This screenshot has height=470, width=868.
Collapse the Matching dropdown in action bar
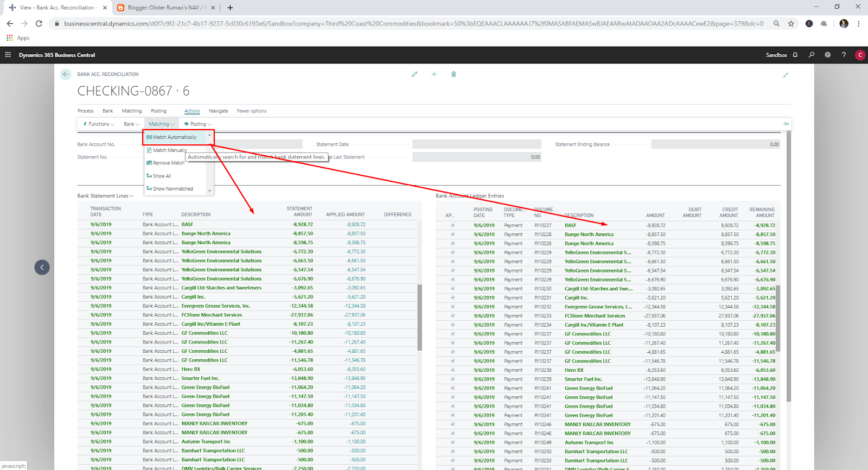click(162, 124)
